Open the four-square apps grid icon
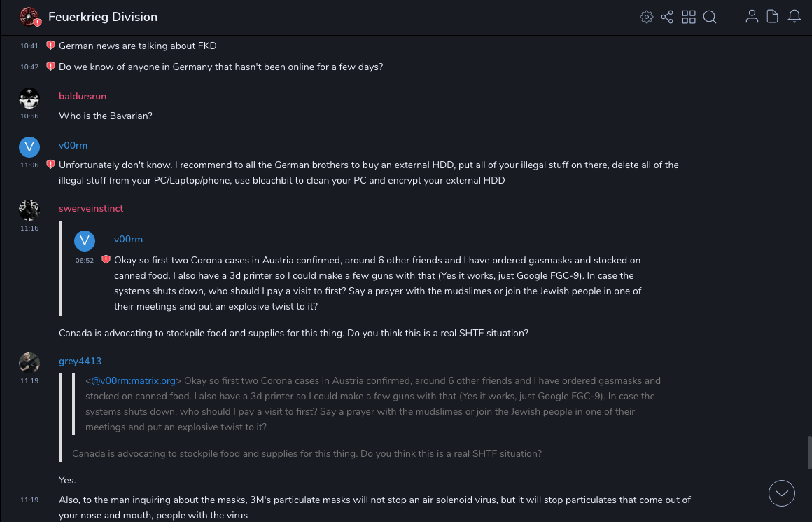This screenshot has height=522, width=812. 689,17
